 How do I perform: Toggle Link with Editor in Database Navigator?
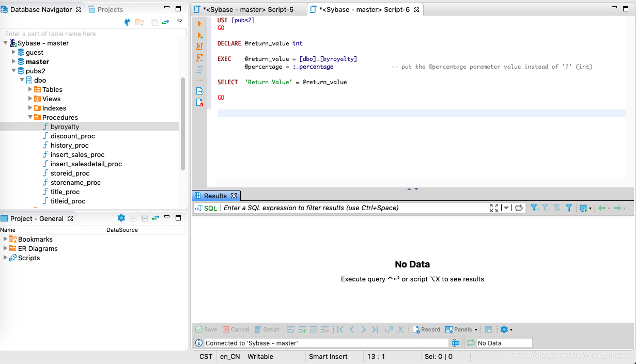tap(165, 22)
